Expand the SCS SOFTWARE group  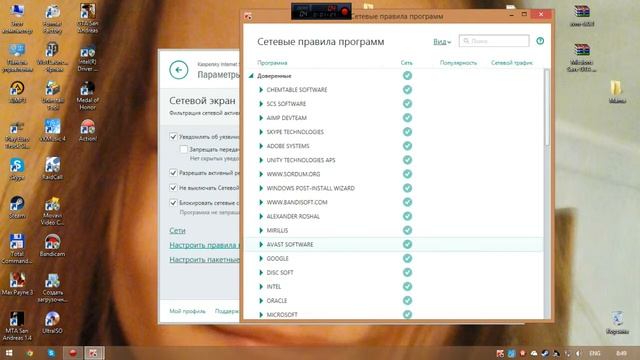click(x=261, y=104)
